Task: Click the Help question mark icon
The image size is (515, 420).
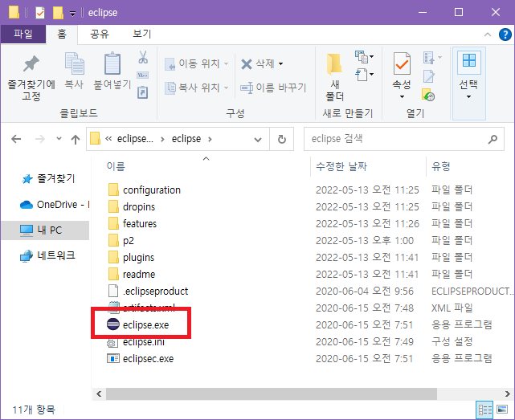Action: [x=505, y=35]
